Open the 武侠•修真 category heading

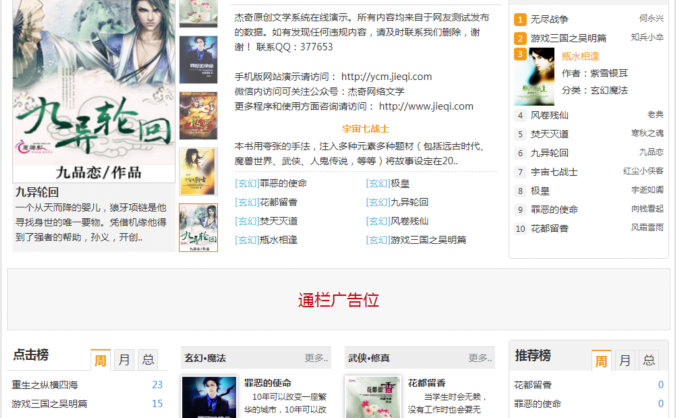click(369, 358)
